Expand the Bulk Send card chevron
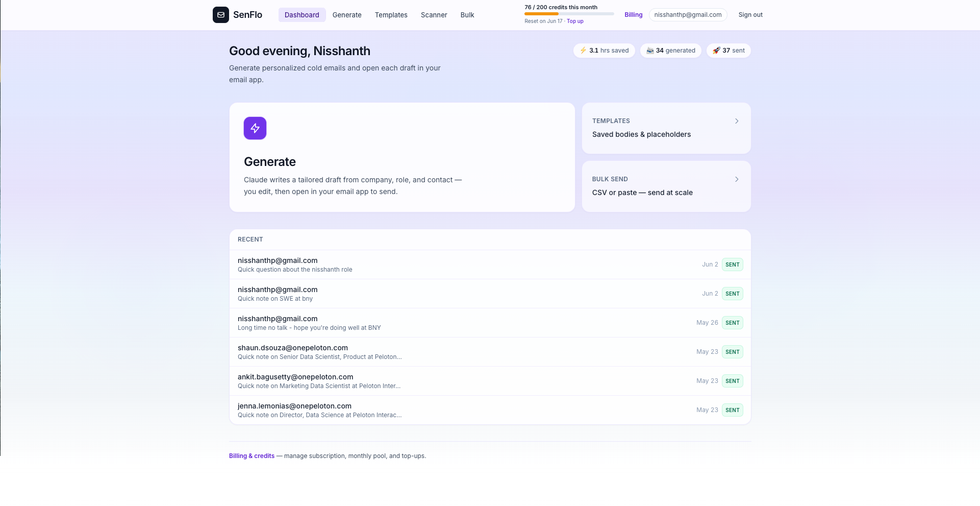Screen dimensions: 980x506 click(x=737, y=179)
